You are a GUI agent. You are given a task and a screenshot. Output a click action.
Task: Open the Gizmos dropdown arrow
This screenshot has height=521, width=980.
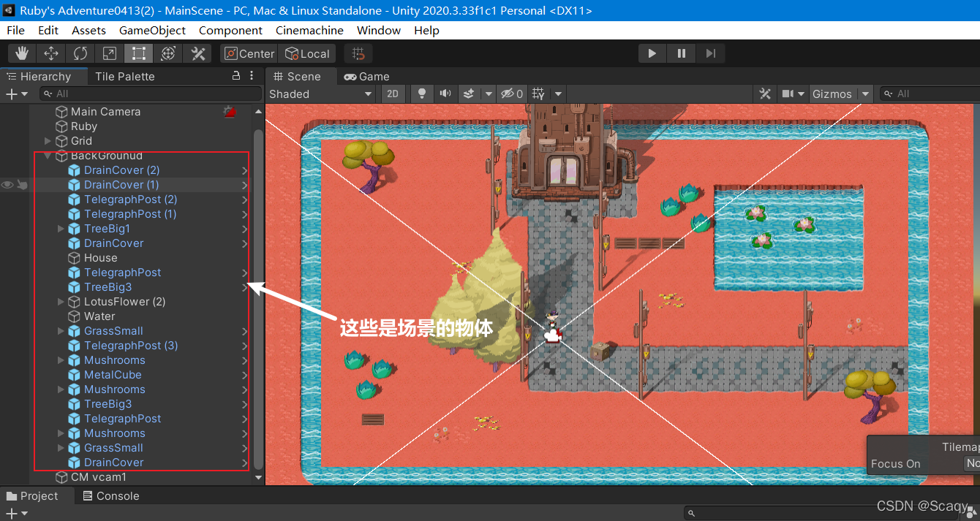pyautogui.click(x=866, y=94)
